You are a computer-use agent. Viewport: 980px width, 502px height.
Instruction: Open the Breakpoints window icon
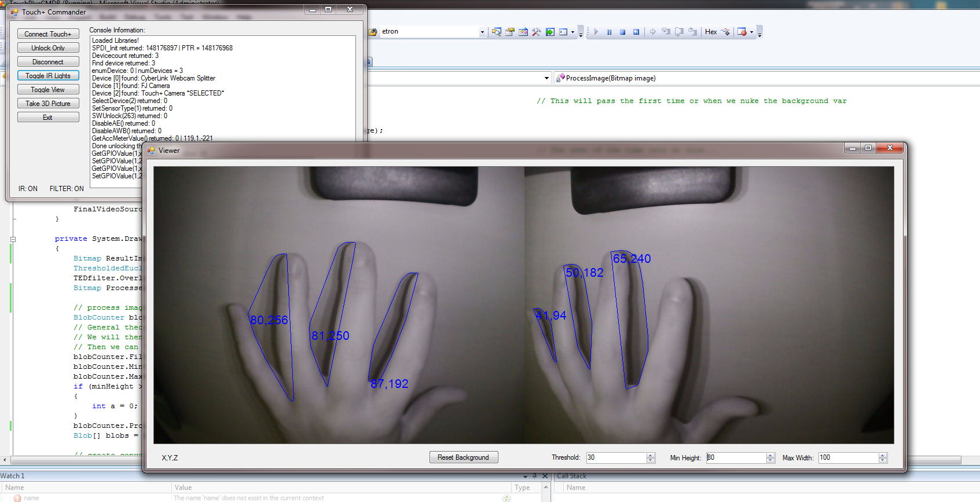[x=742, y=32]
